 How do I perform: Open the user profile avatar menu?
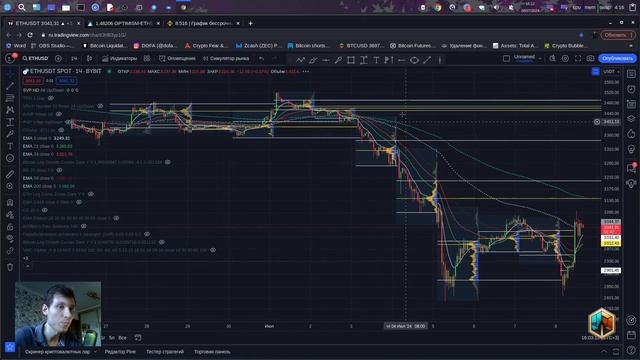[x=10, y=58]
